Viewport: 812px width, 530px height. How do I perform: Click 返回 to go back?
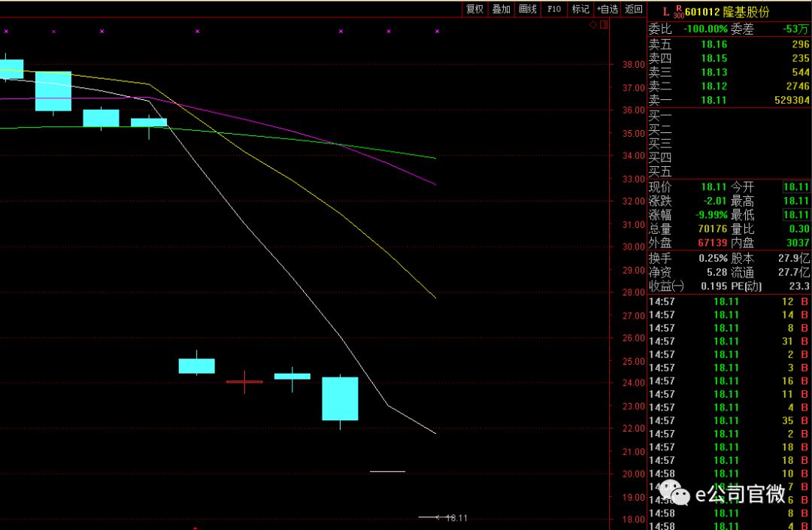click(x=634, y=9)
